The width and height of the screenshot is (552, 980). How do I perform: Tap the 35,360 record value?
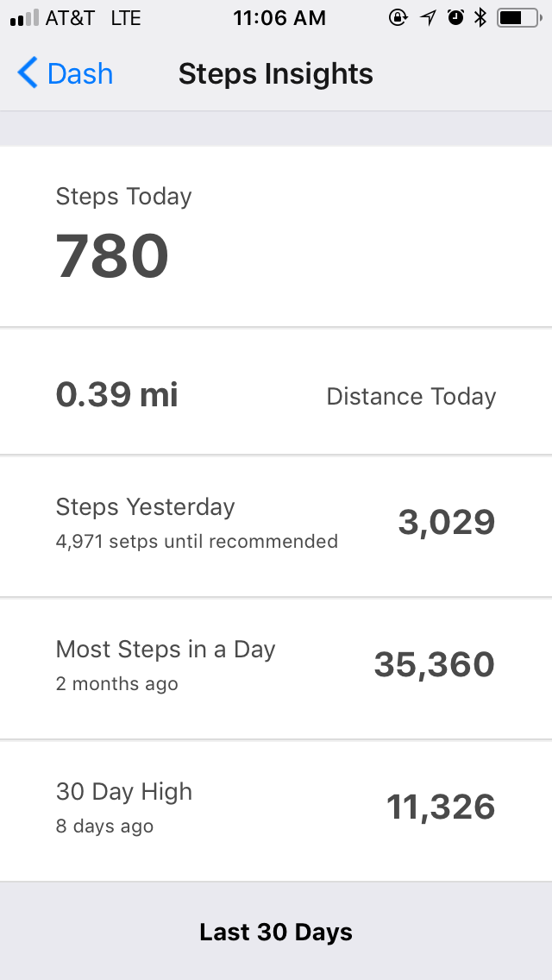(x=434, y=664)
